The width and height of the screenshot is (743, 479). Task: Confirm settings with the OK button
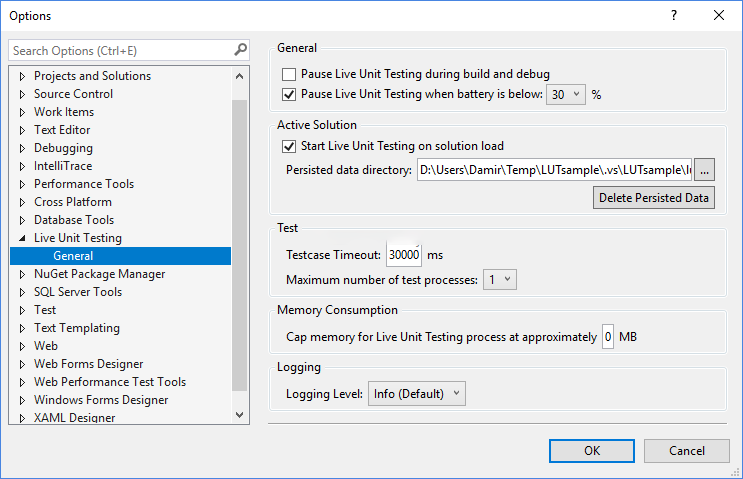(x=592, y=450)
